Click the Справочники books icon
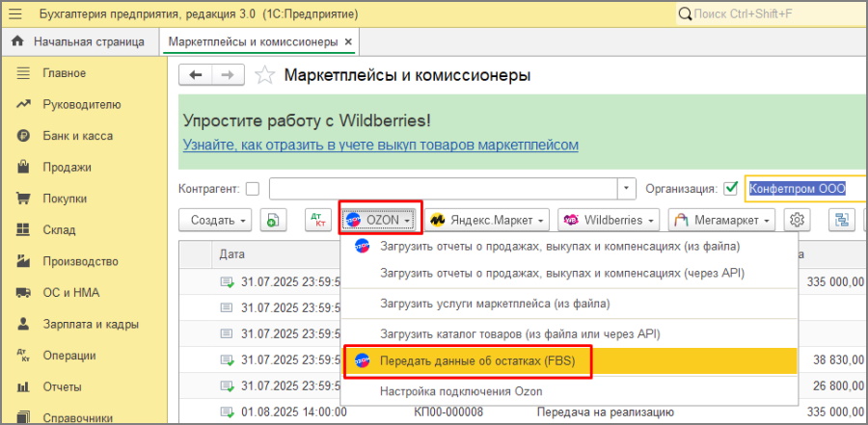Screen dimensions: 868x425 (23, 417)
